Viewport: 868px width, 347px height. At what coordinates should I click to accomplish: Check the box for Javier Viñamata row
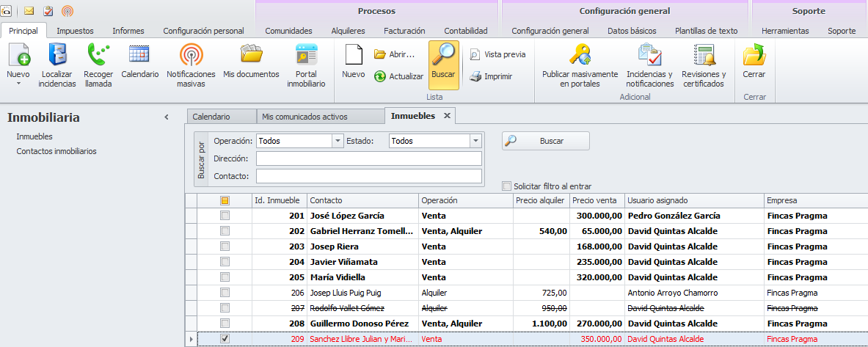click(225, 262)
